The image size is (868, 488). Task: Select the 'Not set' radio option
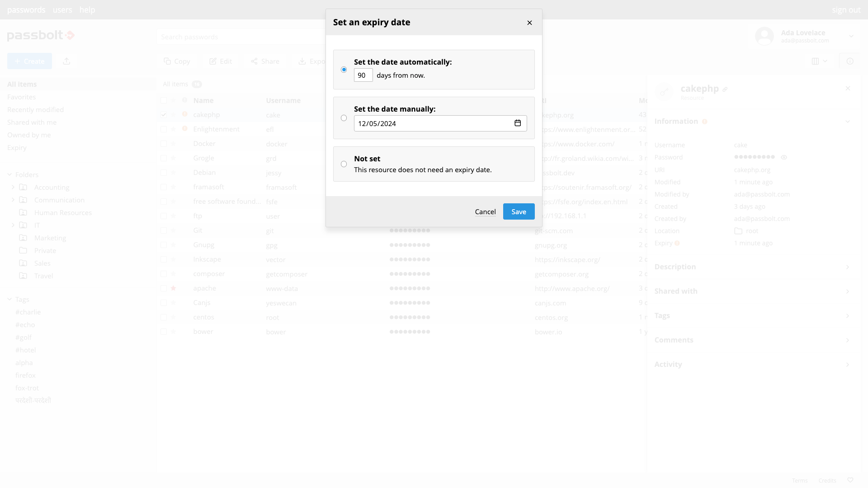point(344,164)
